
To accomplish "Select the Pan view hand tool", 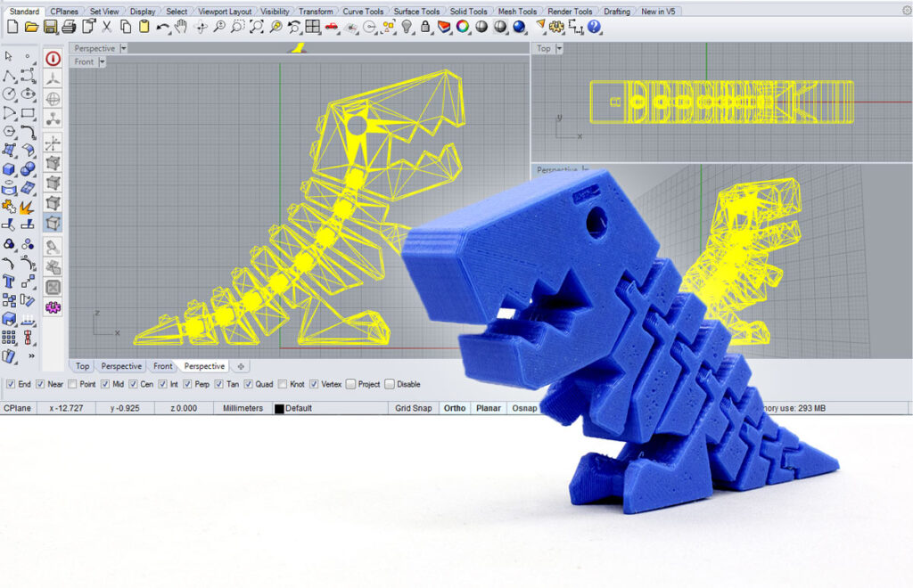I will click(x=182, y=27).
